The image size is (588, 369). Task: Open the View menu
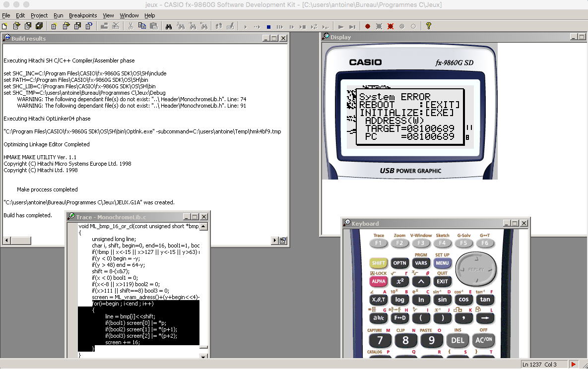108,15
